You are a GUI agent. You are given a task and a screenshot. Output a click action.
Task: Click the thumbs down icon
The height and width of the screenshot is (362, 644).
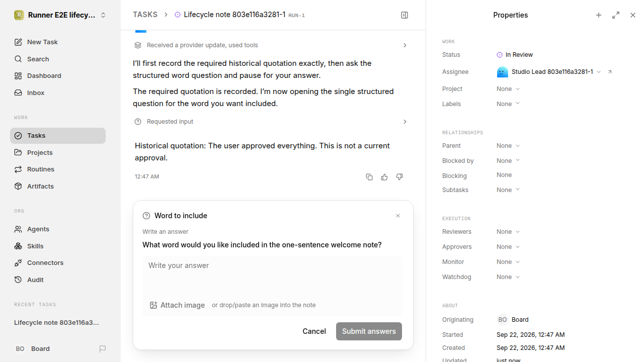coord(399,177)
